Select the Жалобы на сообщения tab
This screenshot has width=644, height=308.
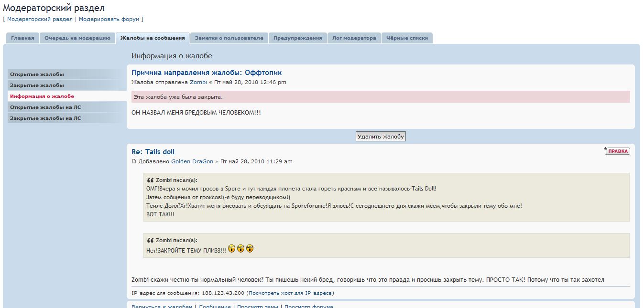tap(153, 38)
